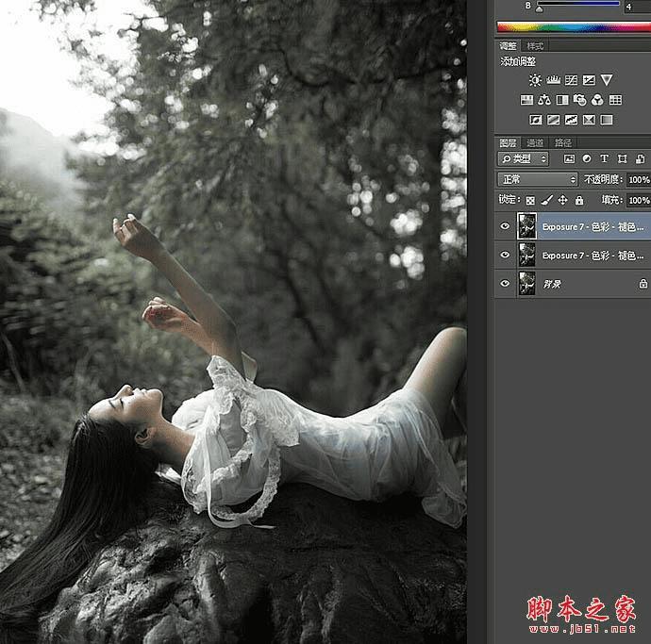This screenshot has width=651, height=644.
Task: Add an Exposure adjustment layer
Action: pyautogui.click(x=589, y=79)
